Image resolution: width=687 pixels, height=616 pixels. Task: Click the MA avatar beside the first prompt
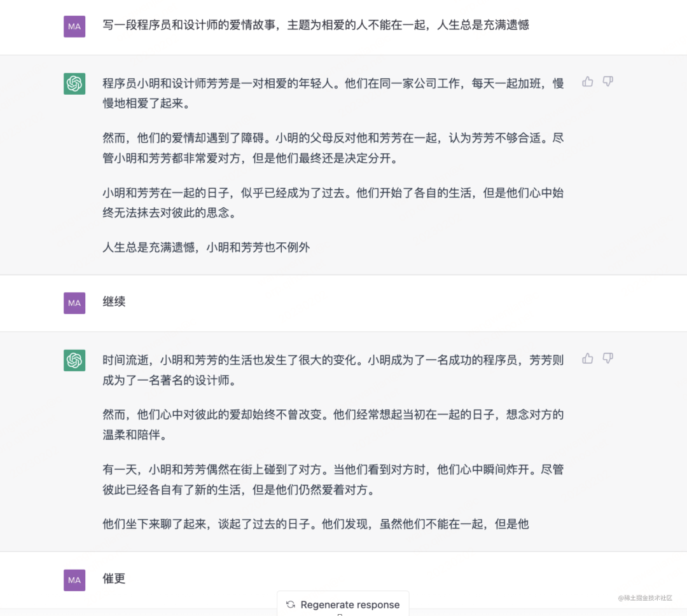[x=74, y=26]
